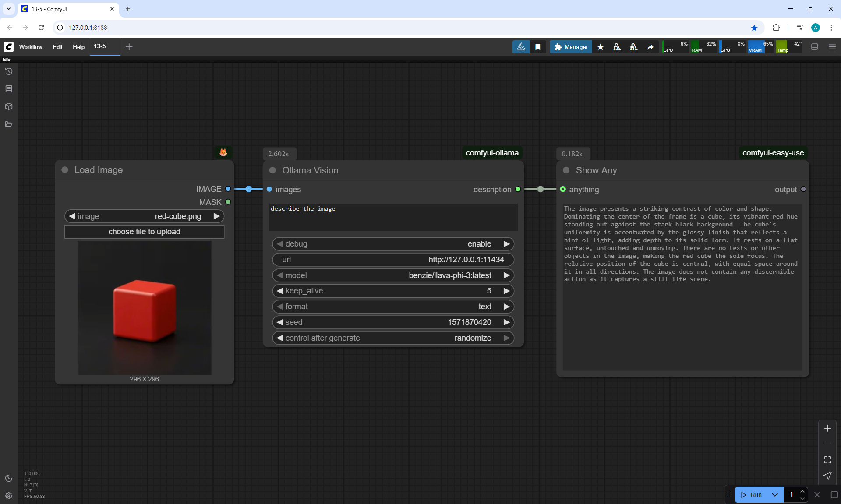Expand Run button dropdown chevron
The height and width of the screenshot is (504, 841).
pos(774,495)
